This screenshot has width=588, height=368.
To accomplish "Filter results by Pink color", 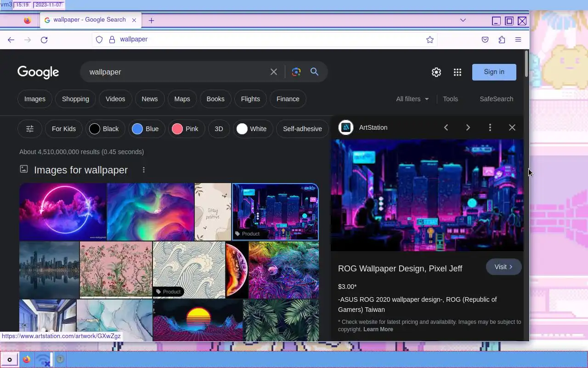I will (187, 129).
